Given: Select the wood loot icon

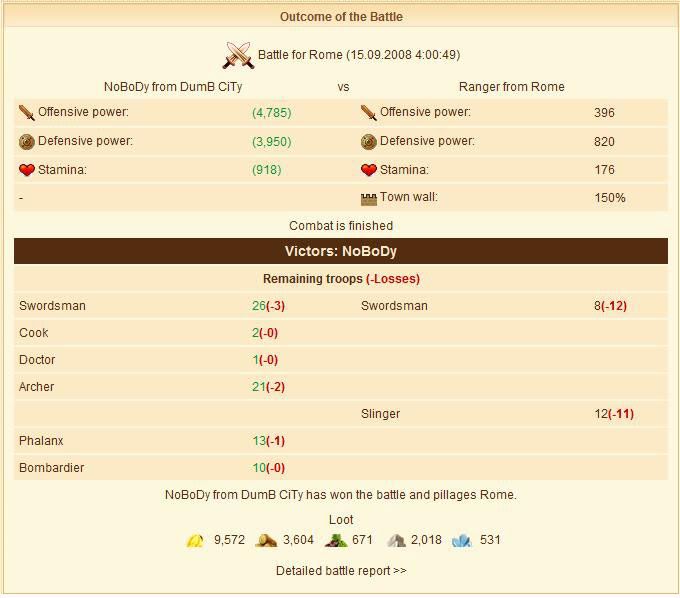Looking at the screenshot, I should pyautogui.click(x=265, y=541).
